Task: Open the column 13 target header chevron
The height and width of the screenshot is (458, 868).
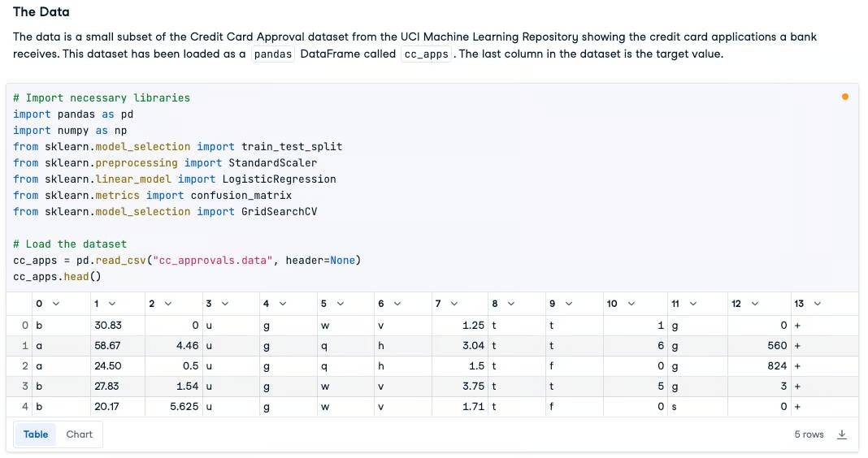Action: point(817,304)
